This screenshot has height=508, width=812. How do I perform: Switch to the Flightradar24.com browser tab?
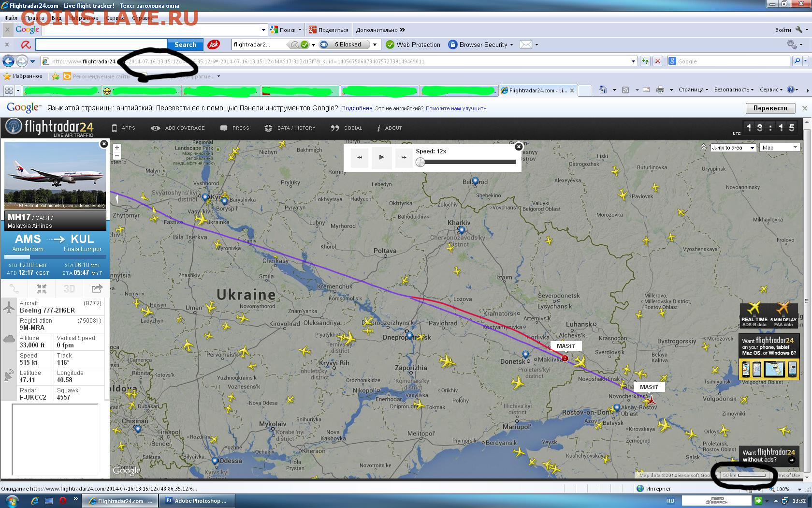coord(537,90)
